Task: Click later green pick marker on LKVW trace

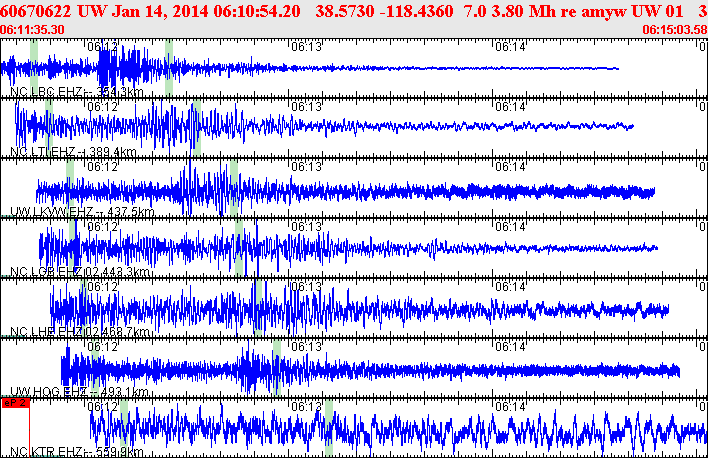Action: pyautogui.click(x=234, y=187)
